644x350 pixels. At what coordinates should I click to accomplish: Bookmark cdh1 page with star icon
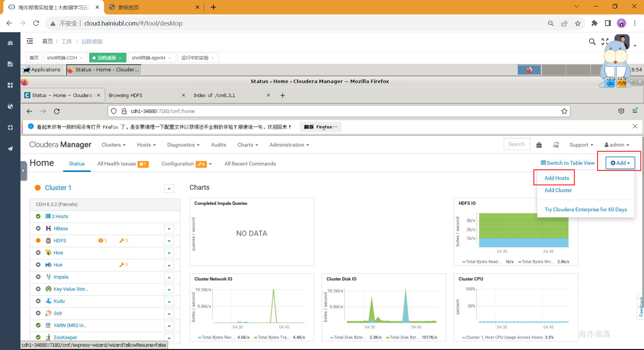click(x=564, y=111)
